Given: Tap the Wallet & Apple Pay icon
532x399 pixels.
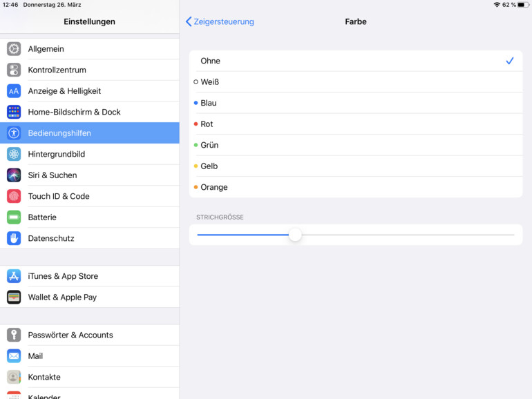Looking at the screenshot, I should pyautogui.click(x=14, y=297).
